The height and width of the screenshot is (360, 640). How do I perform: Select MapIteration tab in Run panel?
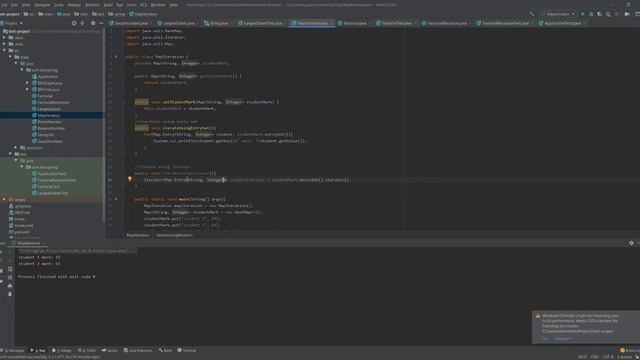pos(29,243)
